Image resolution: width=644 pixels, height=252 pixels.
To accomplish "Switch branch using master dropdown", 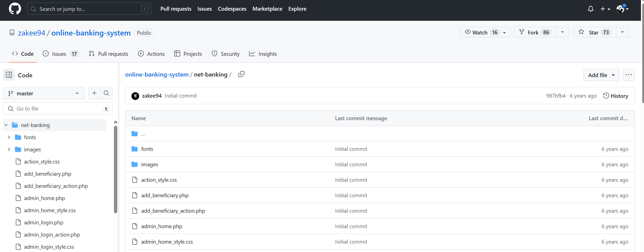I will 44,93.
